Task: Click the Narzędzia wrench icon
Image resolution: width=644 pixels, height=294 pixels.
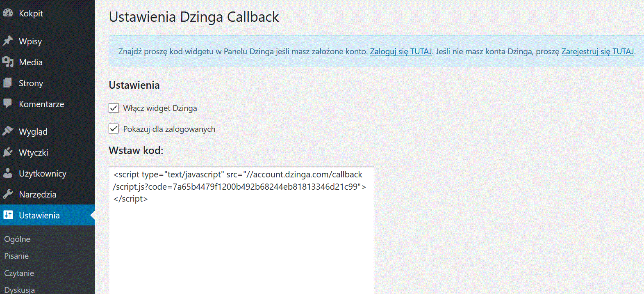Action: coord(8,194)
